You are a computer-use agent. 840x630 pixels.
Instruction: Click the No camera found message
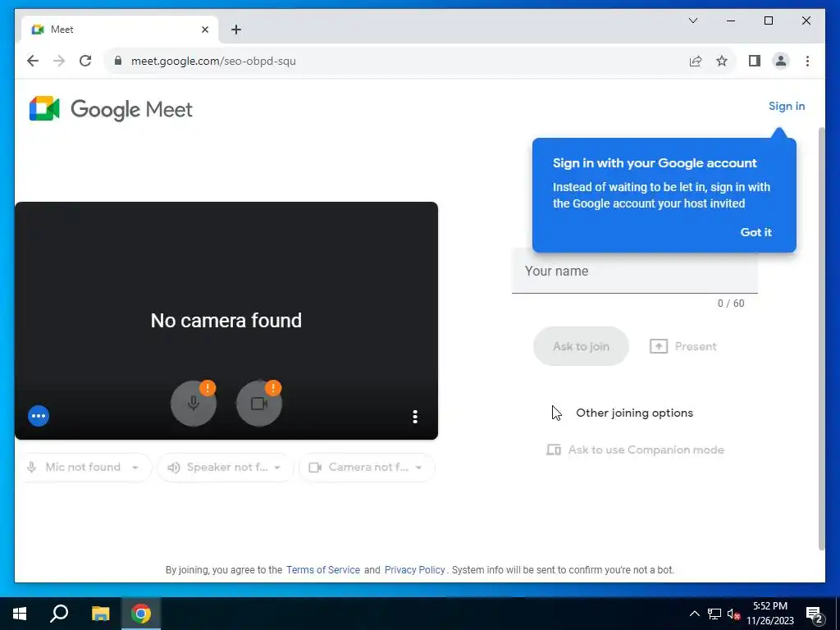click(226, 321)
